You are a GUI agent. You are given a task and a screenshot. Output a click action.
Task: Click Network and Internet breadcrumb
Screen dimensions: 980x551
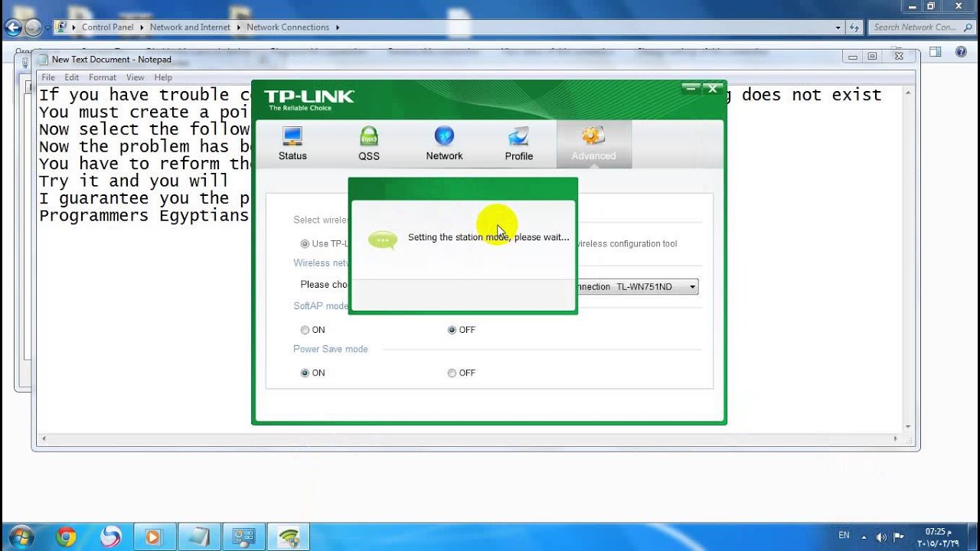click(190, 27)
